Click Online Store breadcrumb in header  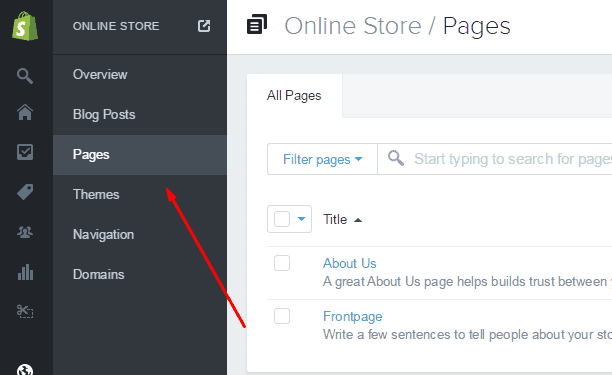[x=353, y=26]
